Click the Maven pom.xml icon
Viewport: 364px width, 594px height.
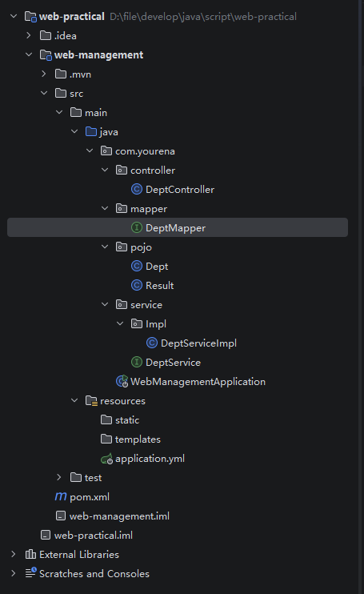coord(61,496)
